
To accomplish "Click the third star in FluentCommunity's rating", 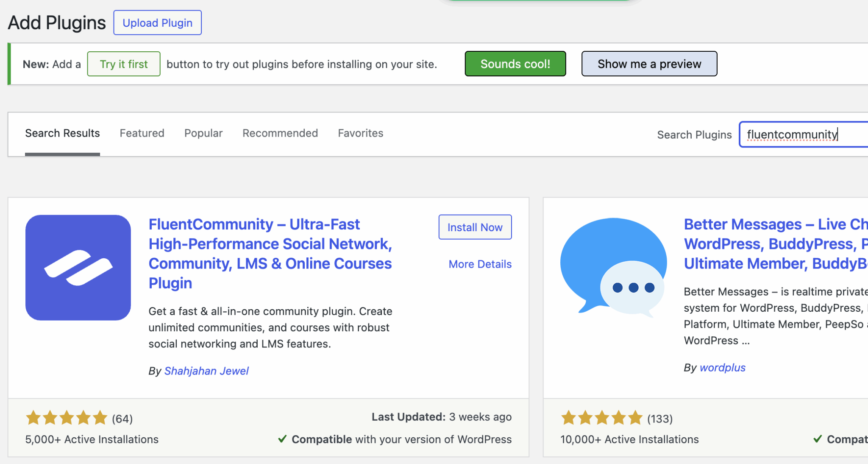I will click(x=66, y=418).
